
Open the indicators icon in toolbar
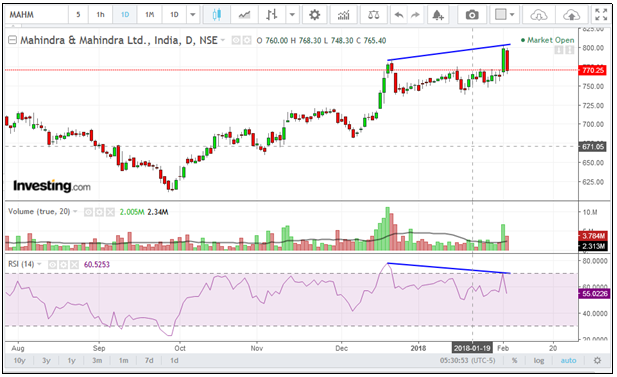[344, 15]
